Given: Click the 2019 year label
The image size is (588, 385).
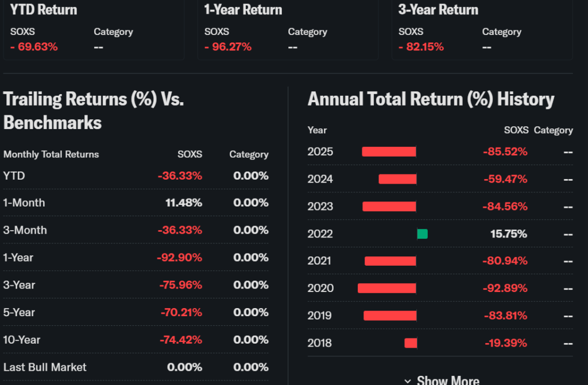Looking at the screenshot, I should click(320, 316).
